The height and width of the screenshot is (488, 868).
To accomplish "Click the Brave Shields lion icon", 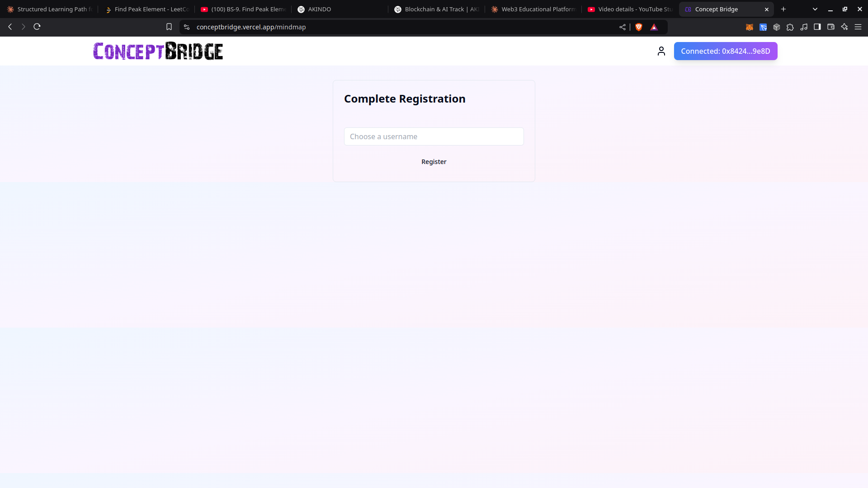I will (x=639, y=27).
